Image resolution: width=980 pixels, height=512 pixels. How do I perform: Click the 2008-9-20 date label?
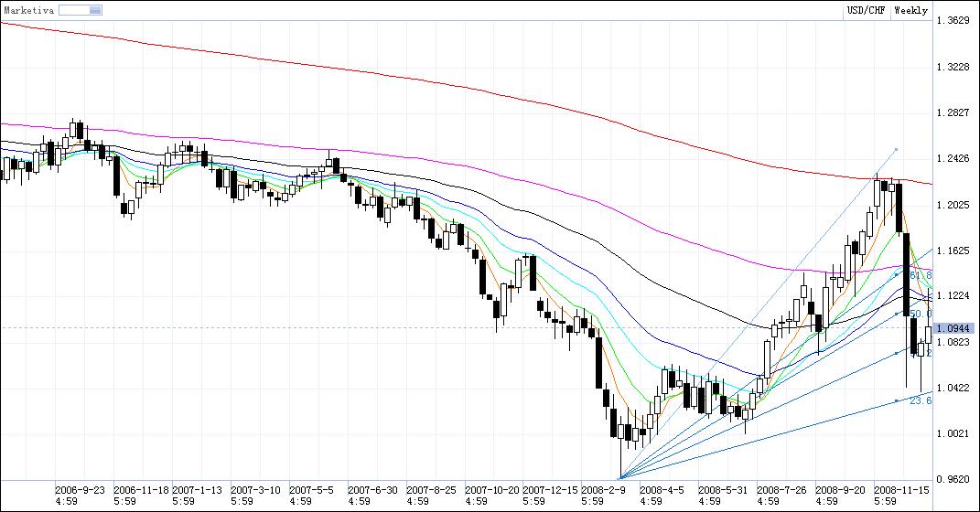pos(841,490)
